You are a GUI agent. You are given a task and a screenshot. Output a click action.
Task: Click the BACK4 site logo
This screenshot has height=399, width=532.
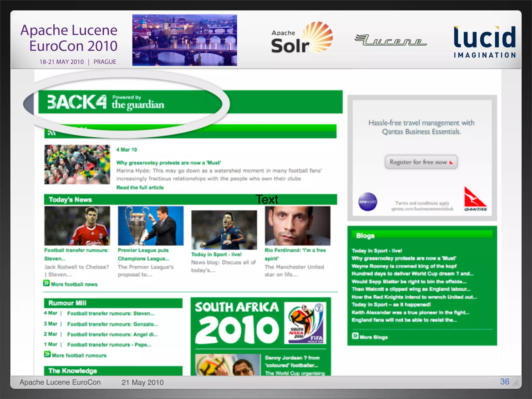click(77, 102)
